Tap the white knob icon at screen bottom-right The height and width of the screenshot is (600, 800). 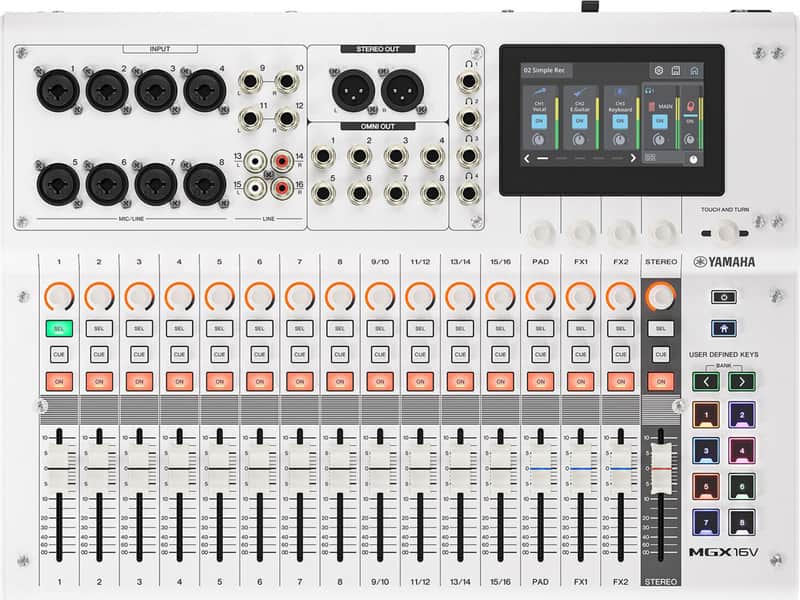(693, 159)
